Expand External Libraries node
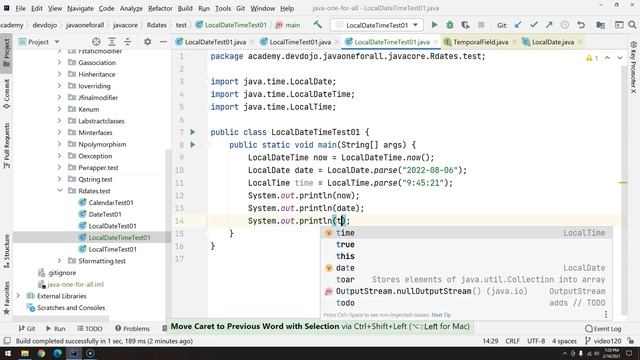This screenshot has width=640, height=360. pos(18,296)
